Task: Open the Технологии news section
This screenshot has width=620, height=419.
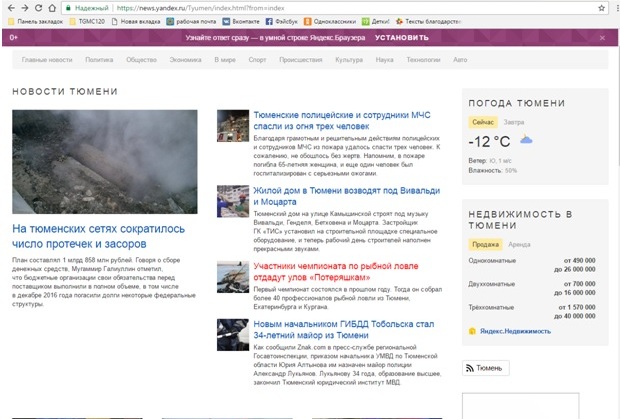Action: click(x=423, y=60)
